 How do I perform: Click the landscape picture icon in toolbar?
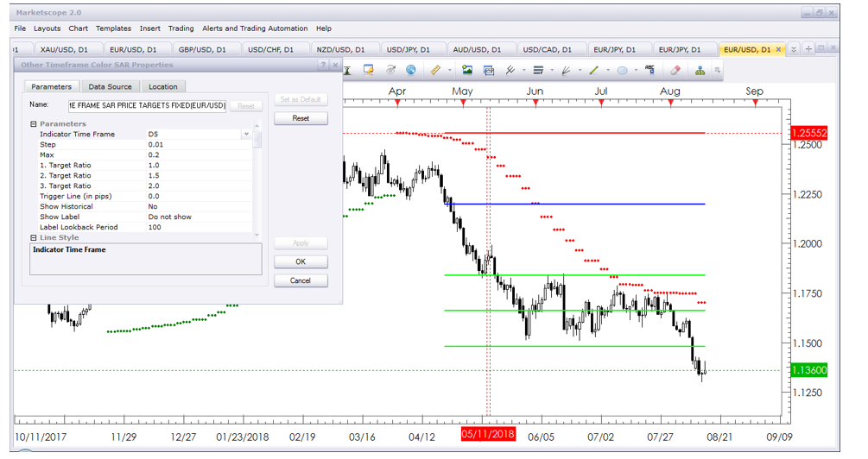[x=467, y=70]
